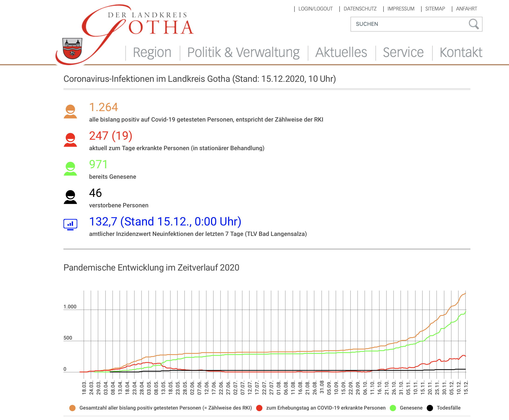Click the Gotha coat of arms logo
Viewport: 509px width, 420px height.
72,48
